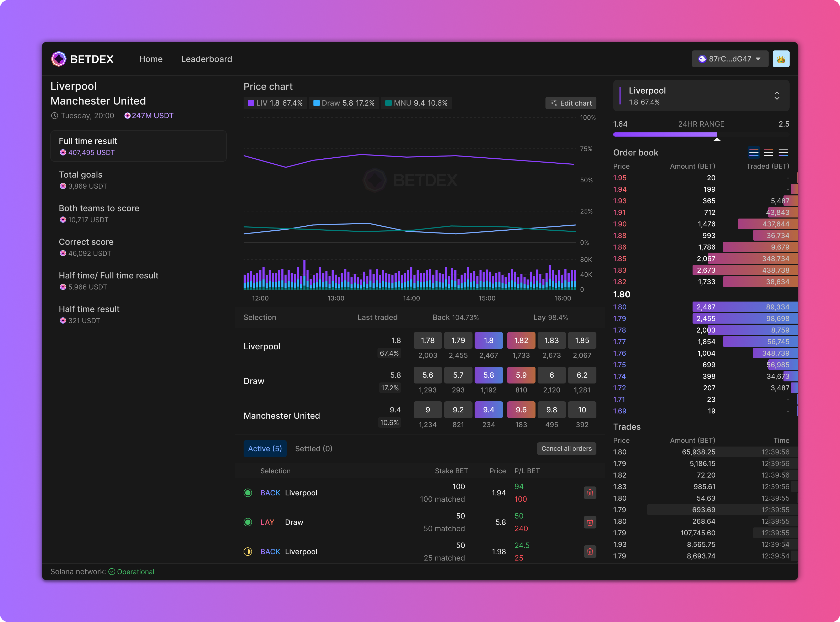Screen dimensions: 840x622
Task: Delete the LAY Draw 5.8 order
Action: click(590, 522)
